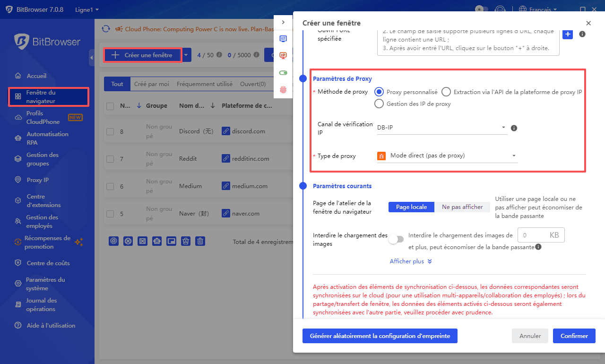Click Générer aléatoirement la configuration d'empreinte
The height and width of the screenshot is (364, 605).
(x=380, y=336)
